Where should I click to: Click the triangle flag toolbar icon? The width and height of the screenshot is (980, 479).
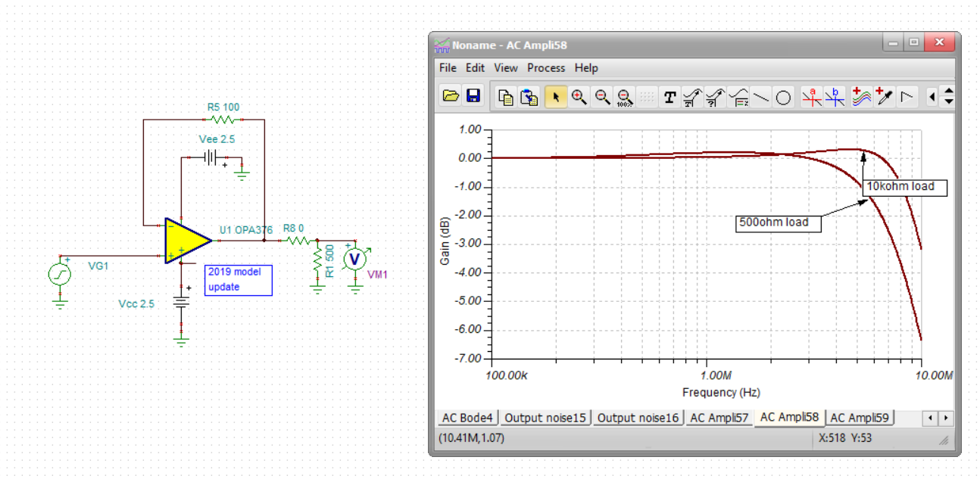(x=907, y=97)
